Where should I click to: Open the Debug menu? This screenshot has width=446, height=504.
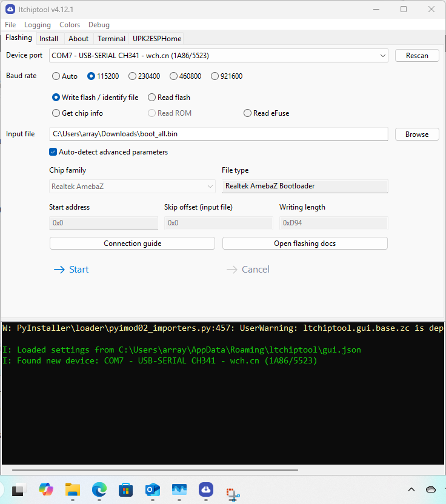click(x=99, y=25)
